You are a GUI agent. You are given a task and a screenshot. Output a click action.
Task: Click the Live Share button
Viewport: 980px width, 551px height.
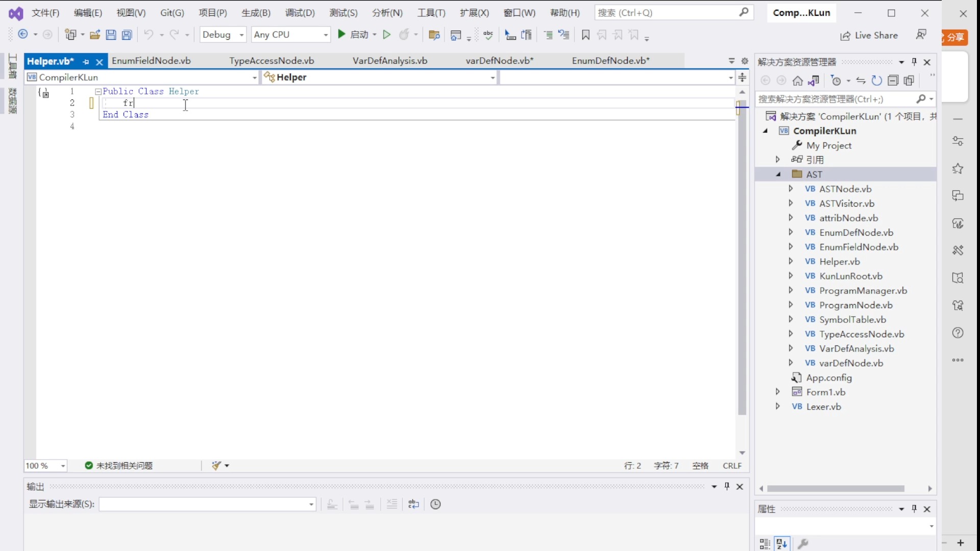coord(869,35)
